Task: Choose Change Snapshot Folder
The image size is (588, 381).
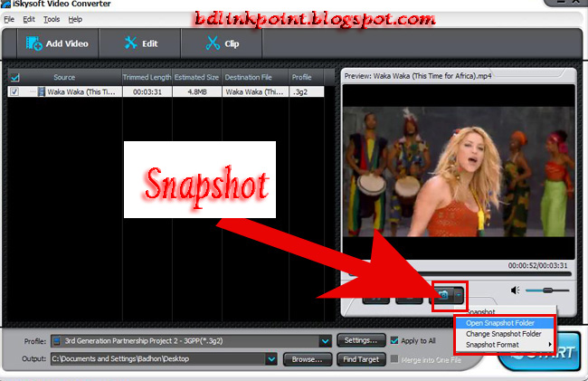Action: pos(504,334)
